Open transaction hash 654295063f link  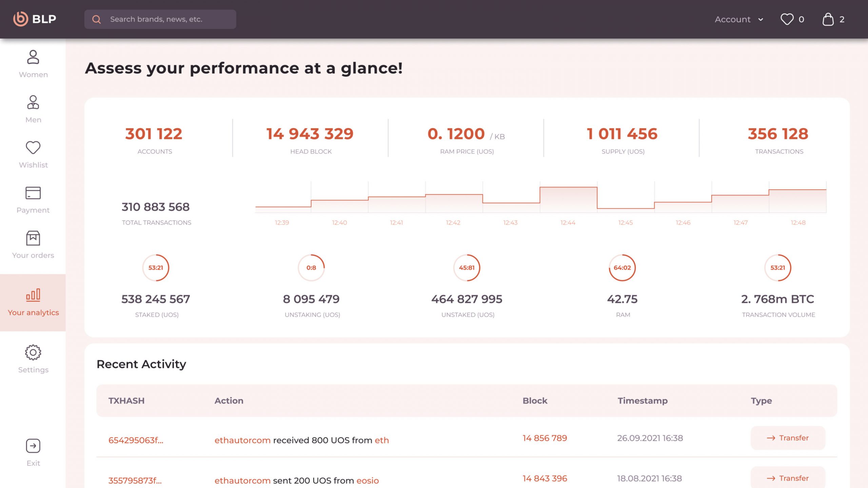pos(136,440)
